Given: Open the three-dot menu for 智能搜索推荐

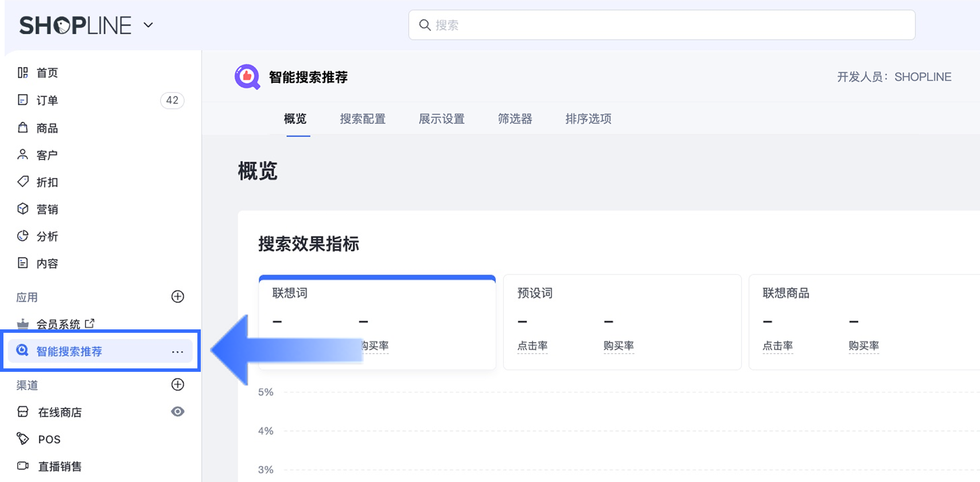Looking at the screenshot, I should pyautogui.click(x=178, y=351).
